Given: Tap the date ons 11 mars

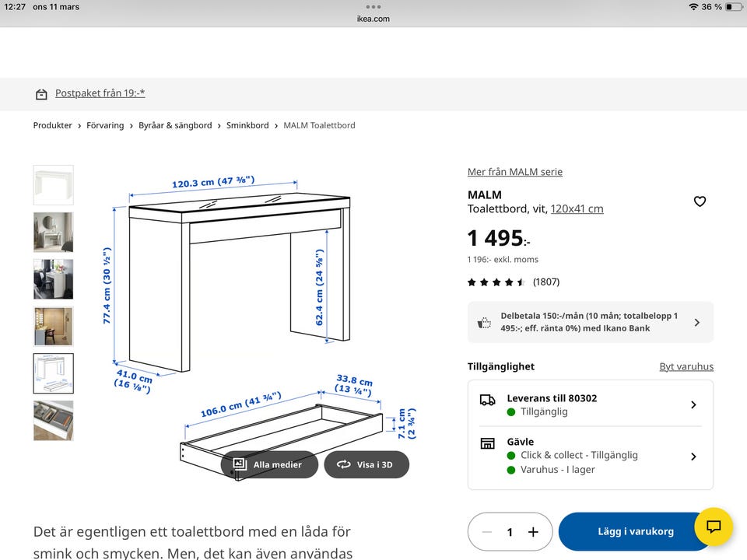Looking at the screenshot, I should pos(56,7).
